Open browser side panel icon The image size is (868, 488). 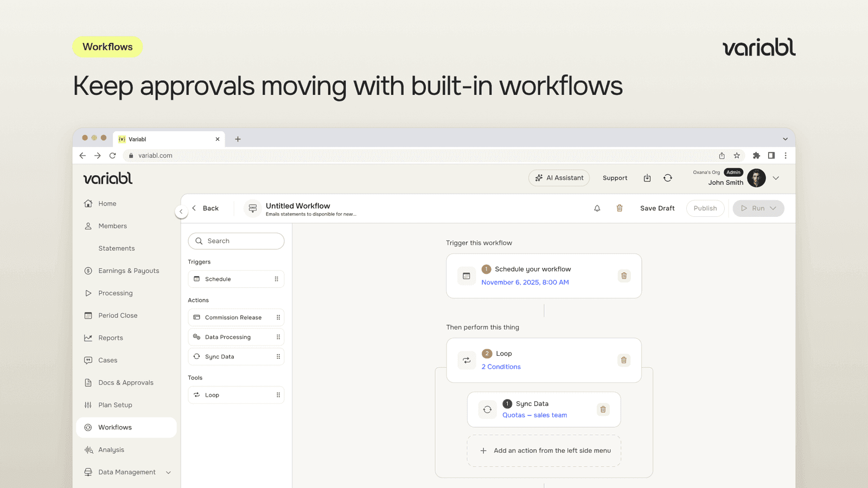(771, 156)
